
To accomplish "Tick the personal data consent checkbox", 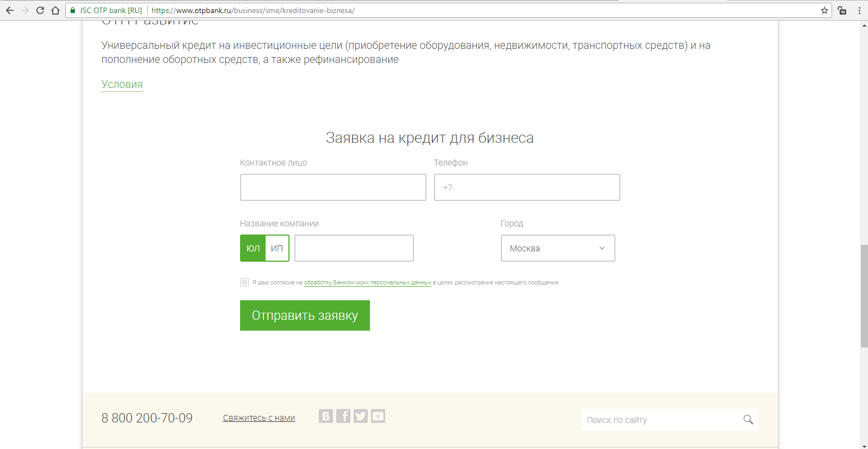I will 244,282.
